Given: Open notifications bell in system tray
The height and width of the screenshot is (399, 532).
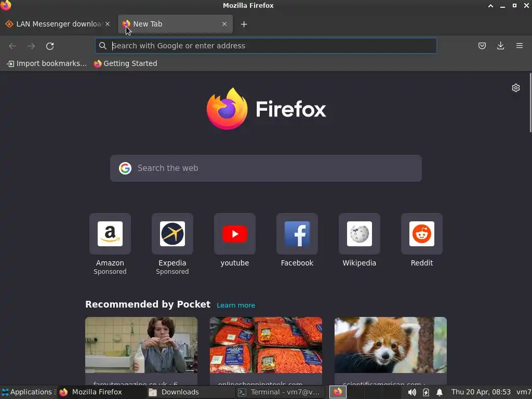Looking at the screenshot, I should point(440,393).
